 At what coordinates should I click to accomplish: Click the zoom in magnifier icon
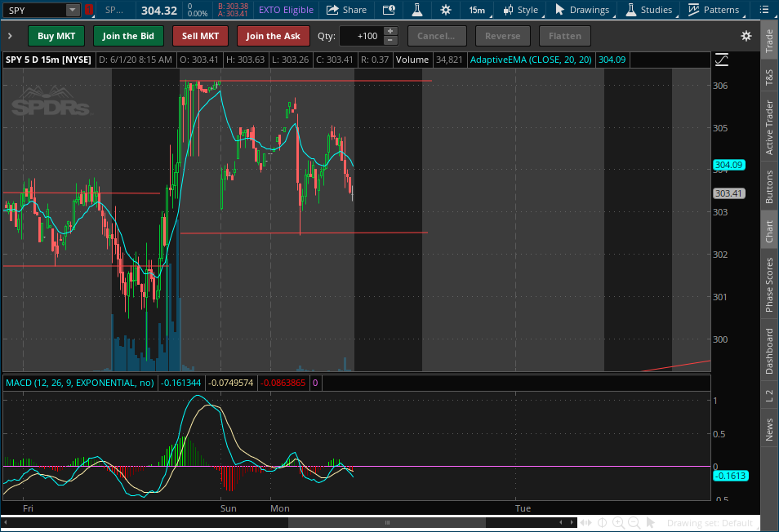(x=618, y=522)
